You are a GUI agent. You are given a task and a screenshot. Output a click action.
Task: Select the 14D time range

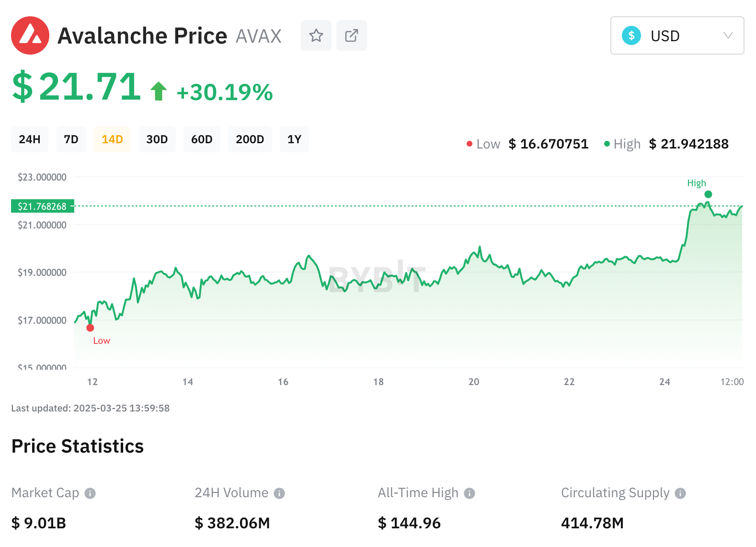coord(112,139)
